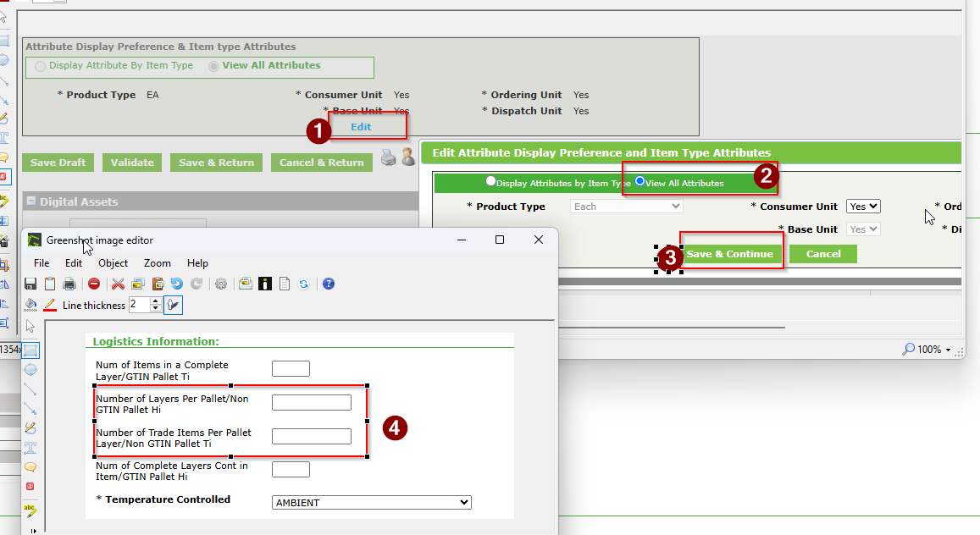Click the user person icon beside printer
The height and width of the screenshot is (535, 980).
tap(408, 157)
